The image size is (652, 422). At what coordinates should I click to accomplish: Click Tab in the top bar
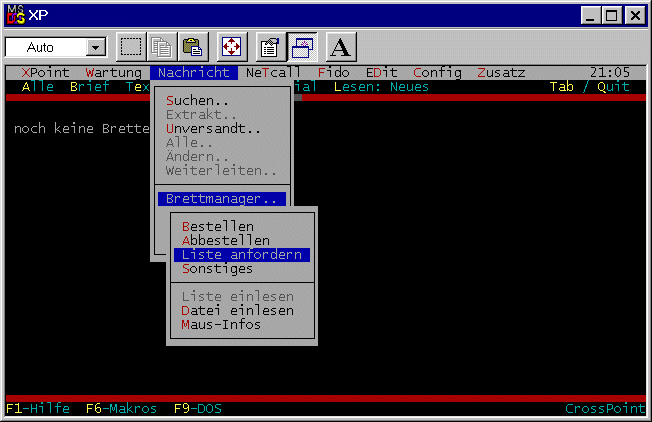pyautogui.click(x=562, y=87)
